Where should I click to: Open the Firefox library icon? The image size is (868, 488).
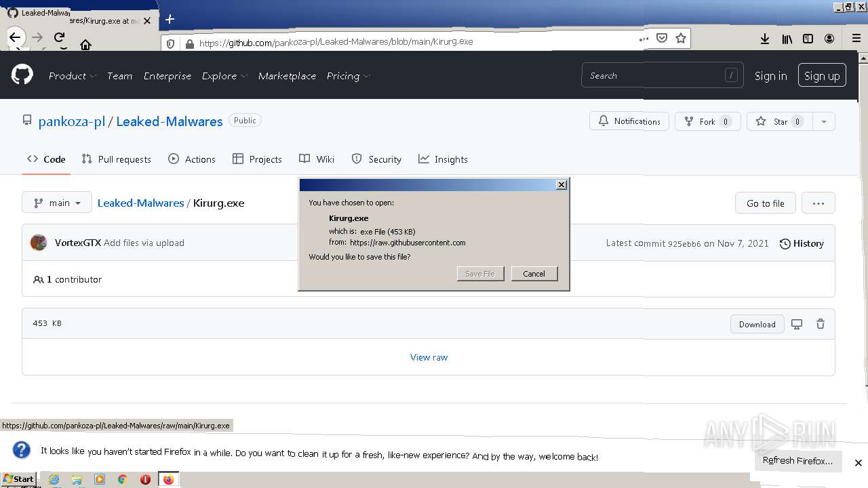[787, 39]
